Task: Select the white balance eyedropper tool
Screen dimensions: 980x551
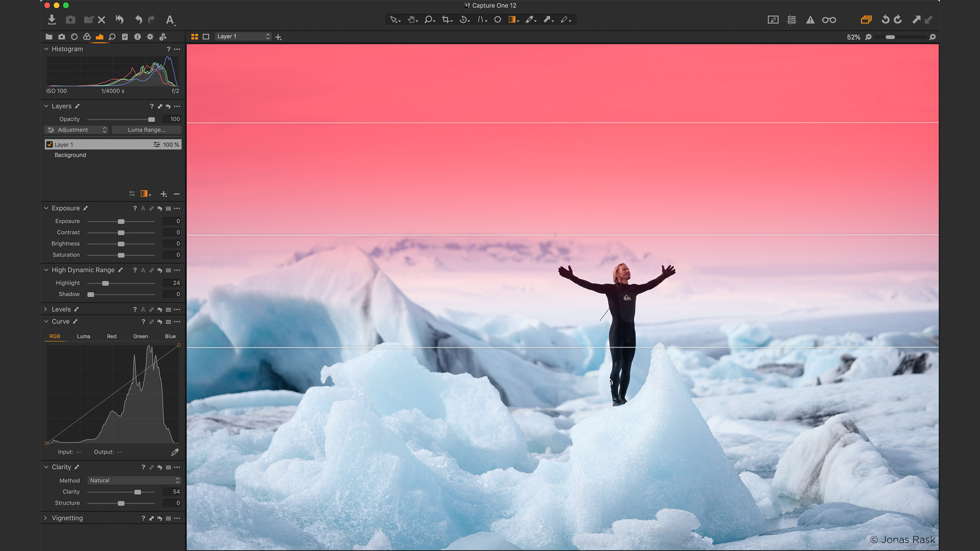Action: (x=530, y=19)
